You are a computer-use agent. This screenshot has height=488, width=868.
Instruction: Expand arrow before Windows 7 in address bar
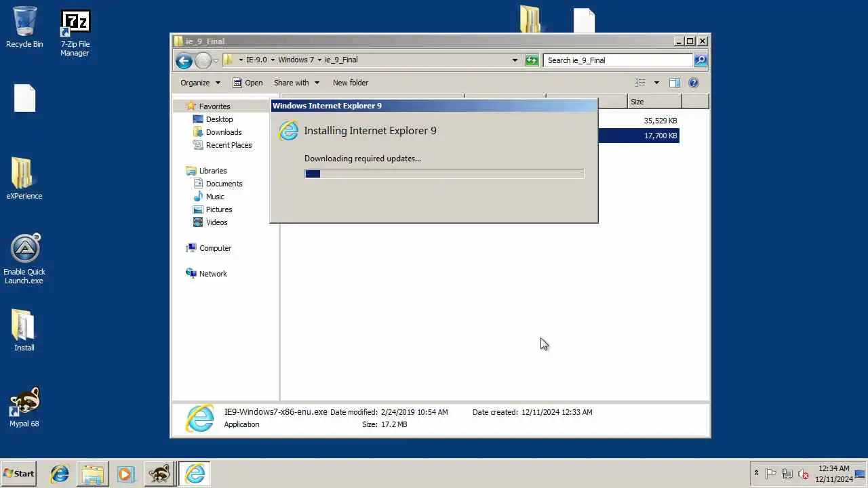tap(273, 60)
